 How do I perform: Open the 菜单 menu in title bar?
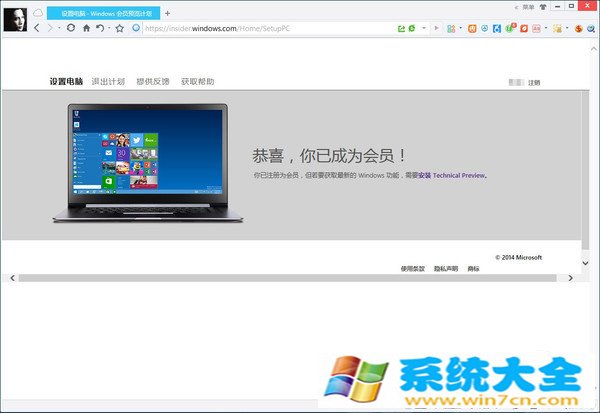point(528,7)
